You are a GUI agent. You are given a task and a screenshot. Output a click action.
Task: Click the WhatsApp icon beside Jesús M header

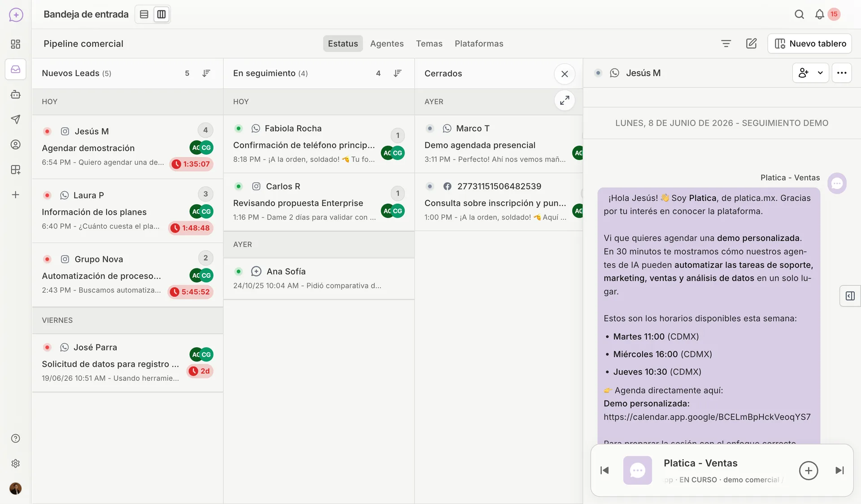click(614, 73)
